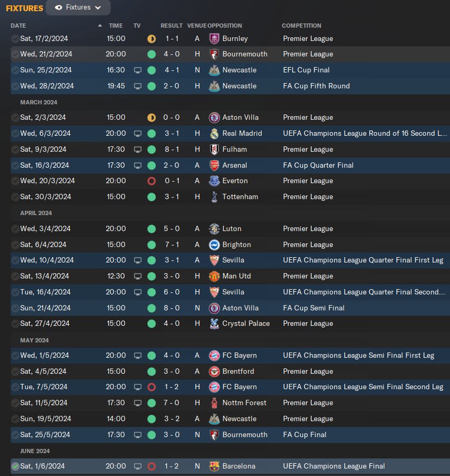Screen dimensions: 450x476
Task: Click the Tottenham club crest
Action: pyautogui.click(x=214, y=196)
